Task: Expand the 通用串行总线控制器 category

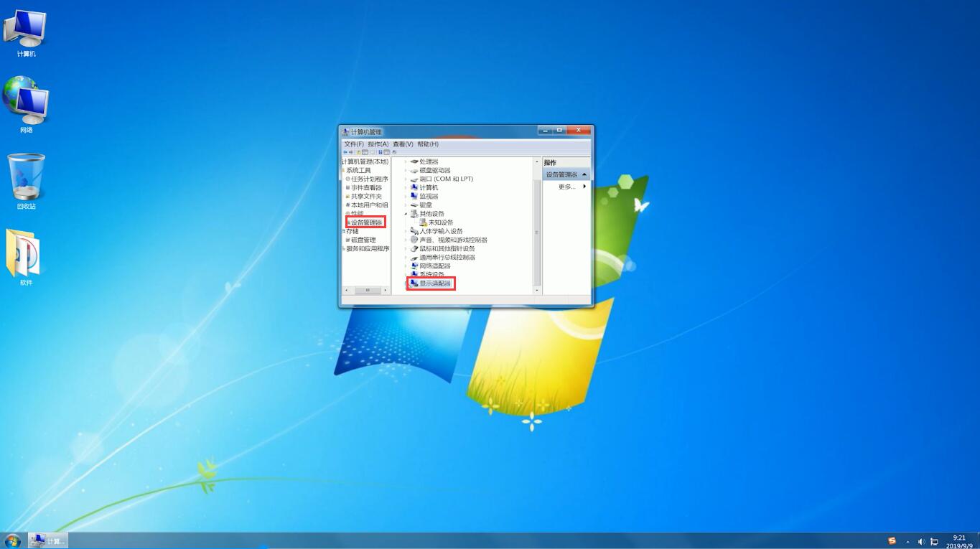Action: [406, 257]
